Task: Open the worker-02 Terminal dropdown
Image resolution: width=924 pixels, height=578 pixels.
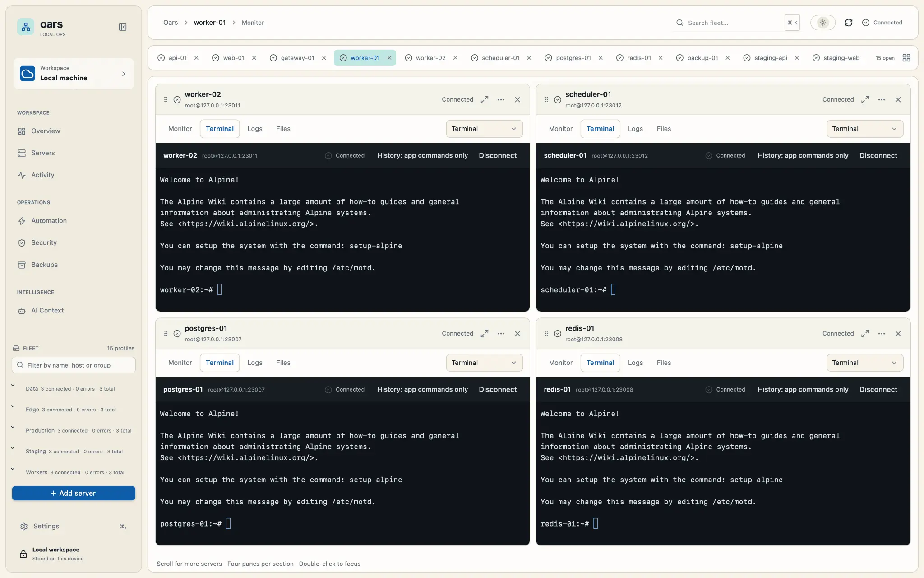Action: click(x=484, y=129)
